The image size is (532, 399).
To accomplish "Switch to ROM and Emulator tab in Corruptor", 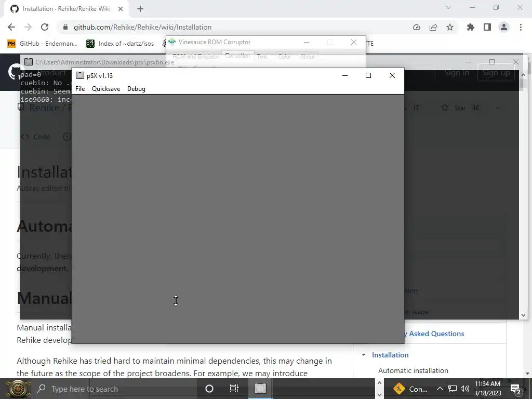I will click(196, 57).
